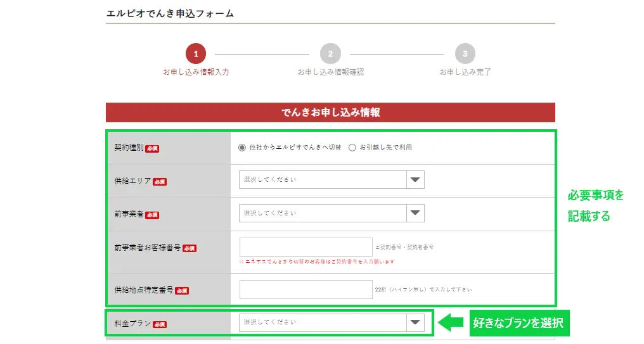Click the お申し込み情報入力 step label
The width and height of the screenshot is (644, 344).
[196, 72]
